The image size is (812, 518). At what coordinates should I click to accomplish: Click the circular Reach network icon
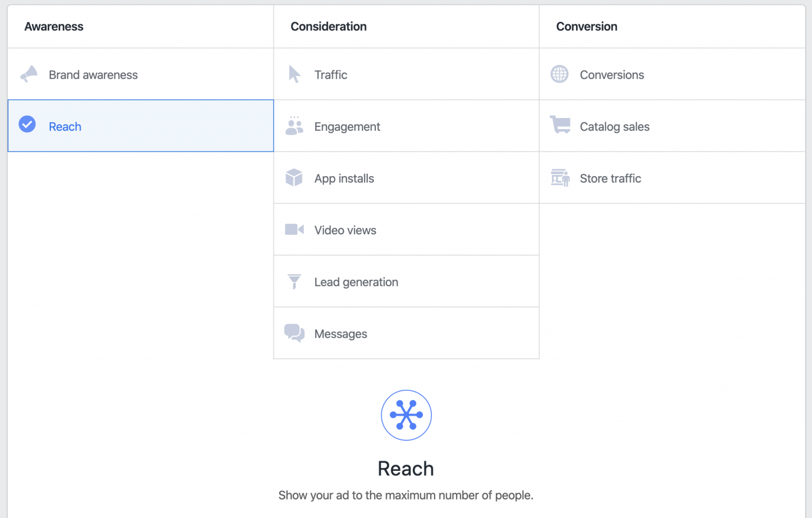[x=406, y=415]
